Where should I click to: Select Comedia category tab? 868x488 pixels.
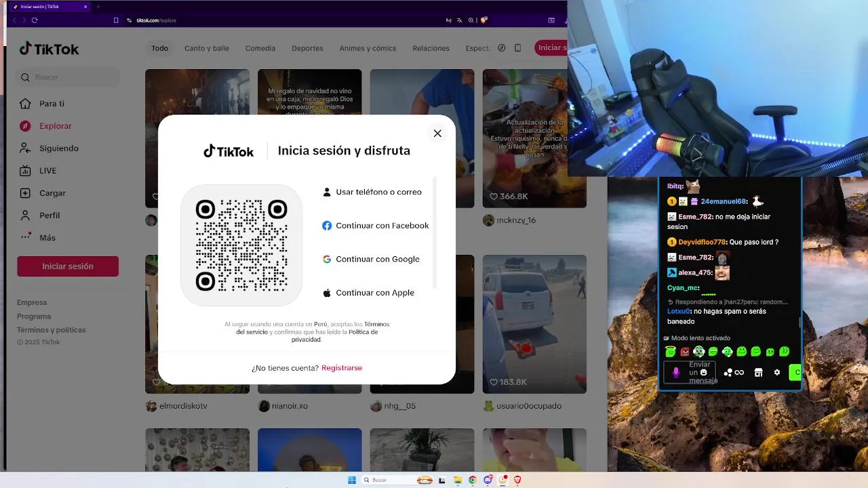click(260, 48)
